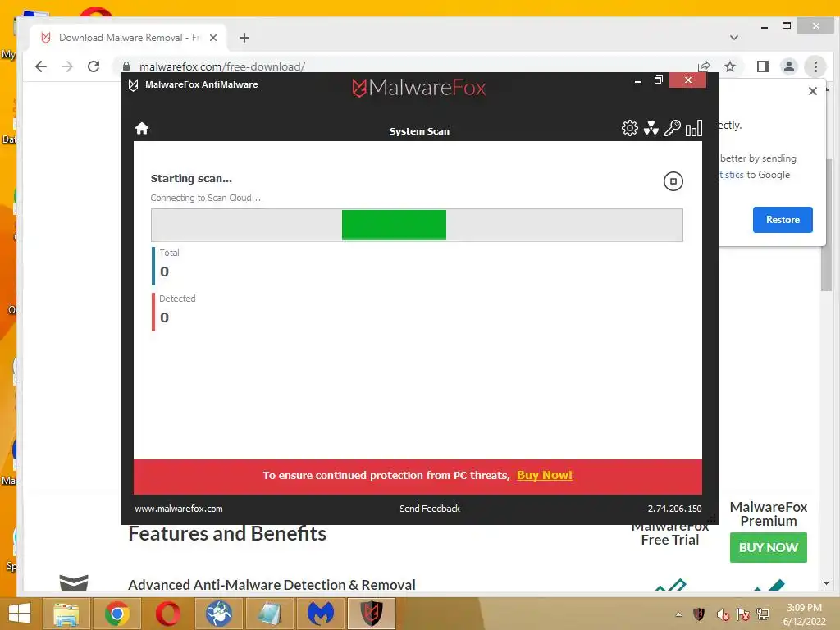
Task: Click the Detected threats count
Action: [164, 317]
